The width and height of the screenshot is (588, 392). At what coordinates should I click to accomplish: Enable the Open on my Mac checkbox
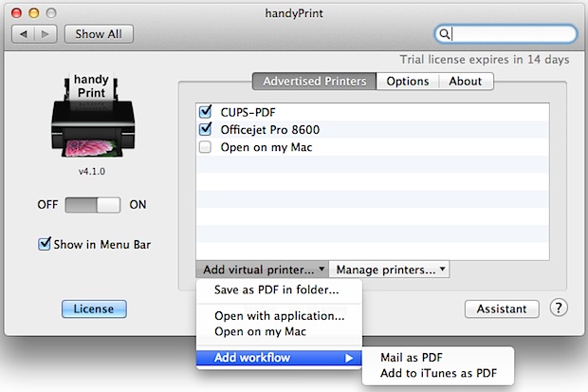pyautogui.click(x=206, y=147)
